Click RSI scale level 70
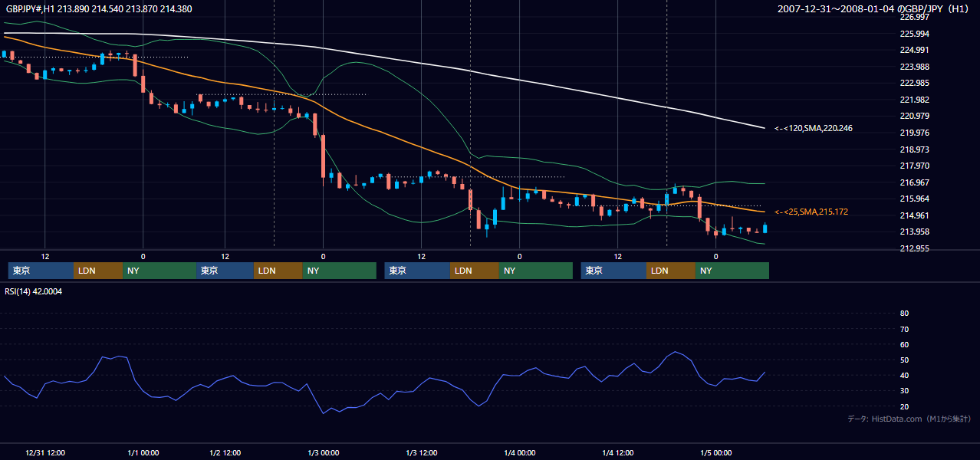 click(904, 329)
